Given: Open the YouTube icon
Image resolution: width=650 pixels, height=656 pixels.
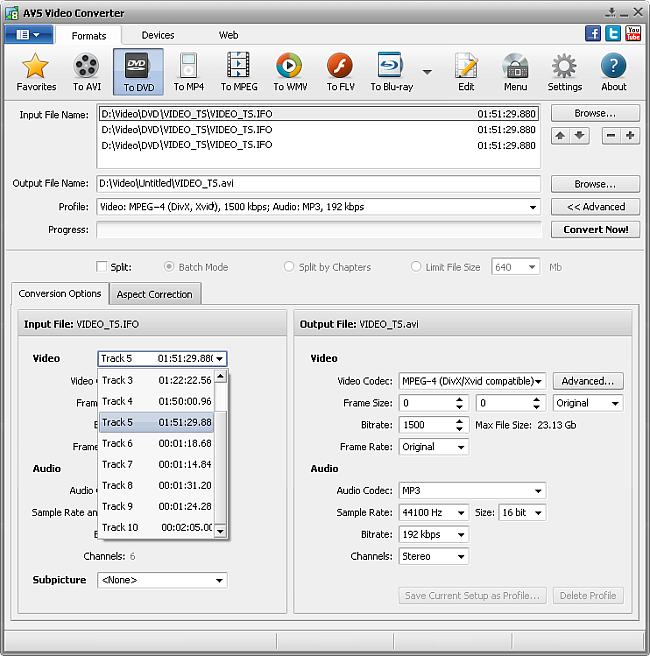Looking at the screenshot, I should click(x=633, y=33).
